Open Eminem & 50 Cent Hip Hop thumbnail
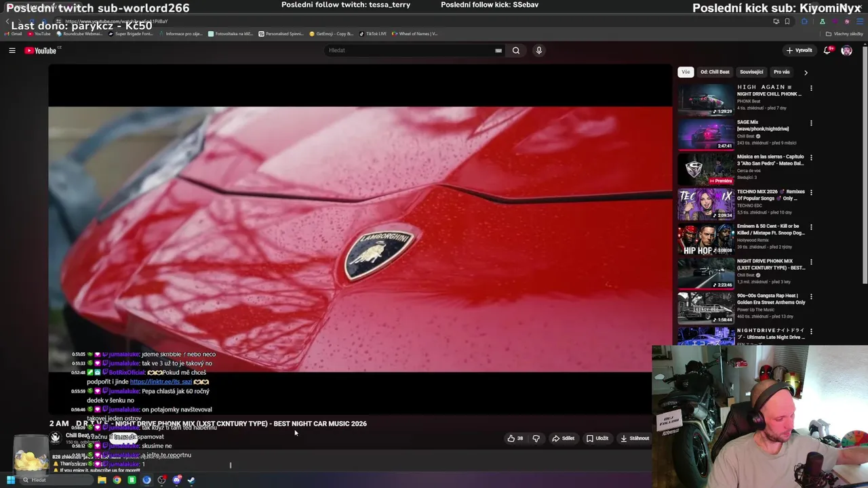868x488 pixels. click(706, 239)
